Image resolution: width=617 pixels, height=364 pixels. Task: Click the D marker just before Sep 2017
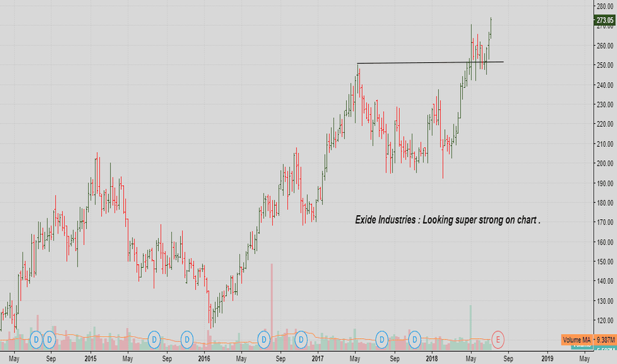pos(382,340)
